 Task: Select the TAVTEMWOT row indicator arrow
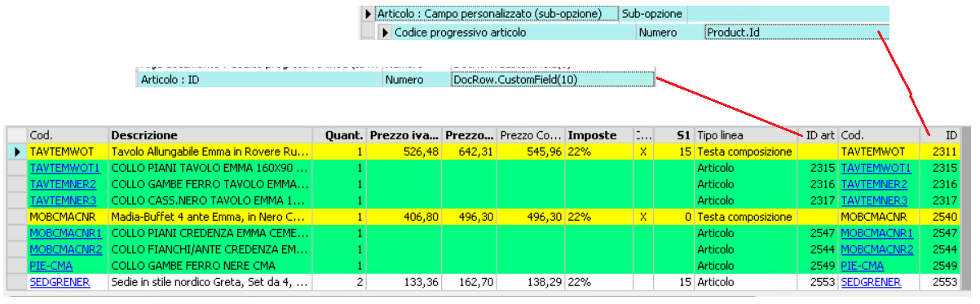pos(16,152)
